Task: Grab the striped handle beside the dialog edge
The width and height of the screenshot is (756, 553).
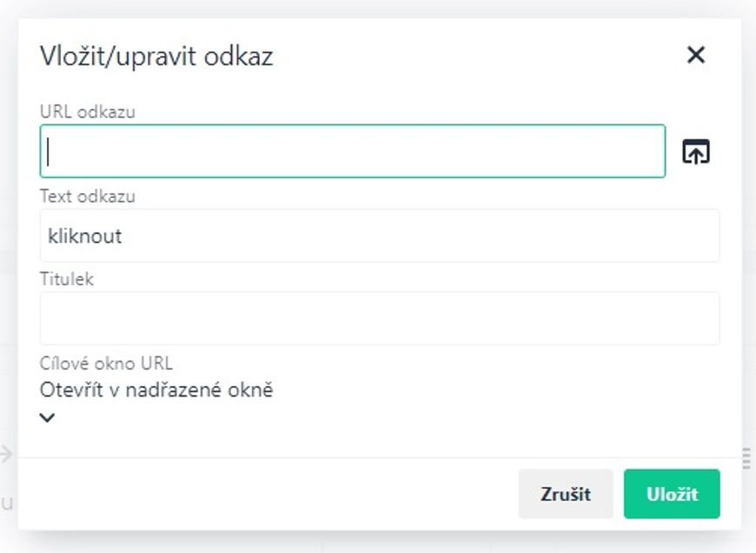Action: pos(746,457)
